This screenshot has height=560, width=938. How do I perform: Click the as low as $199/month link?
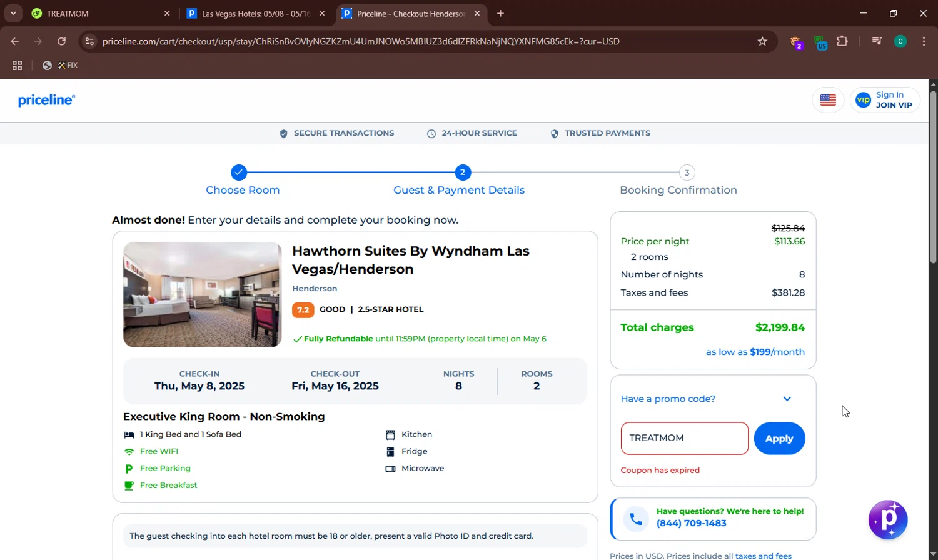755,352
